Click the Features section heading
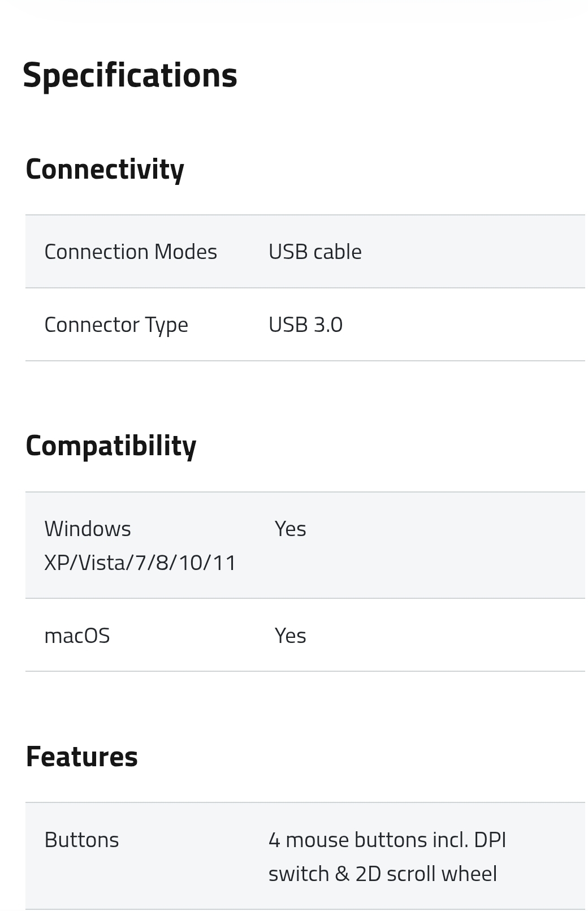 point(82,757)
